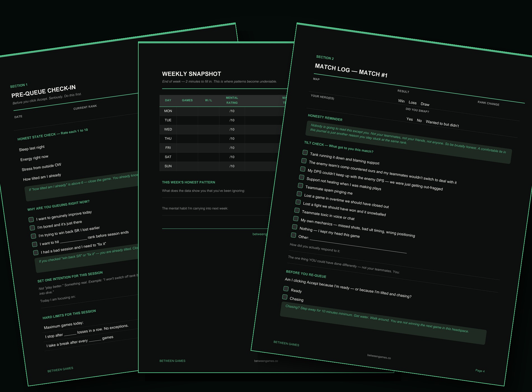The height and width of the screenshot is (392, 532).
Task: Click 'The mental habit I'm carrying' prompt
Action: pyautogui.click(x=195, y=208)
